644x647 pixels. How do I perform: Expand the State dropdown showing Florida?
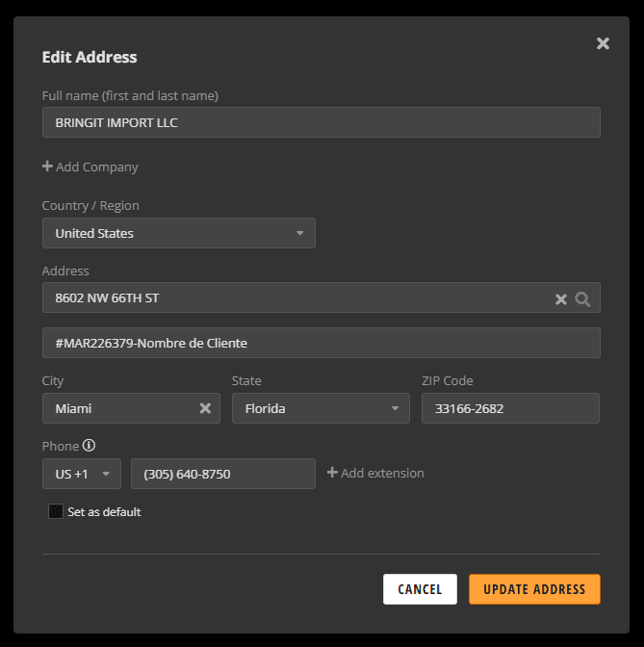pyautogui.click(x=321, y=408)
